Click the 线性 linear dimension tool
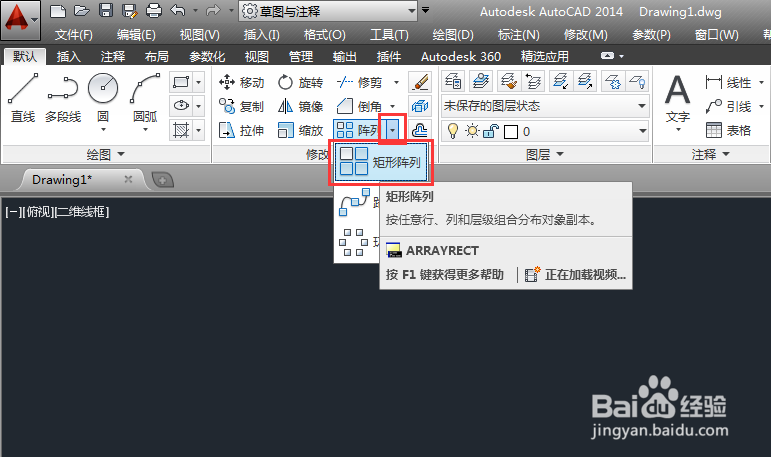 click(729, 82)
